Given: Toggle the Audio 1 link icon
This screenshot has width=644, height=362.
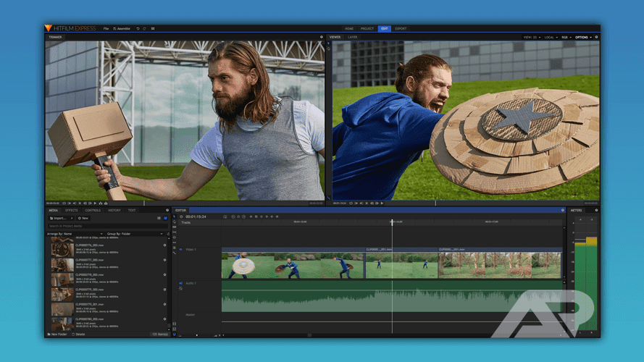Looking at the screenshot, I should tap(180, 289).
